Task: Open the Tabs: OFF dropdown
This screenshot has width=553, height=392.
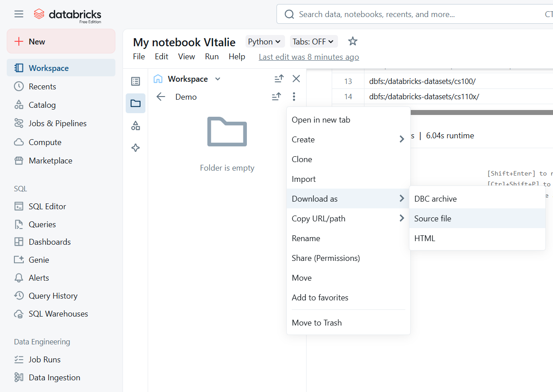Action: click(x=313, y=42)
